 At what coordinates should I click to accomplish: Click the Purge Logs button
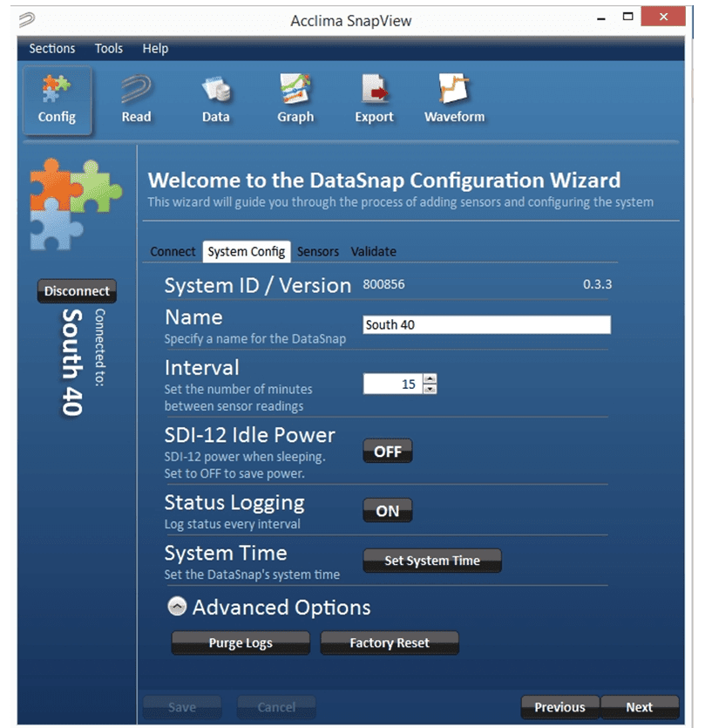click(241, 643)
